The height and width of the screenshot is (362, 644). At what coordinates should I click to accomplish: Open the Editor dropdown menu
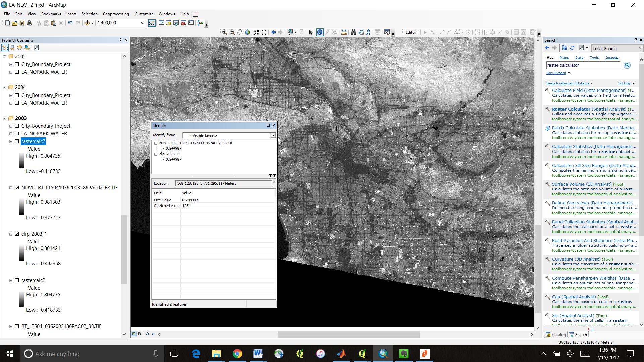coord(412,32)
